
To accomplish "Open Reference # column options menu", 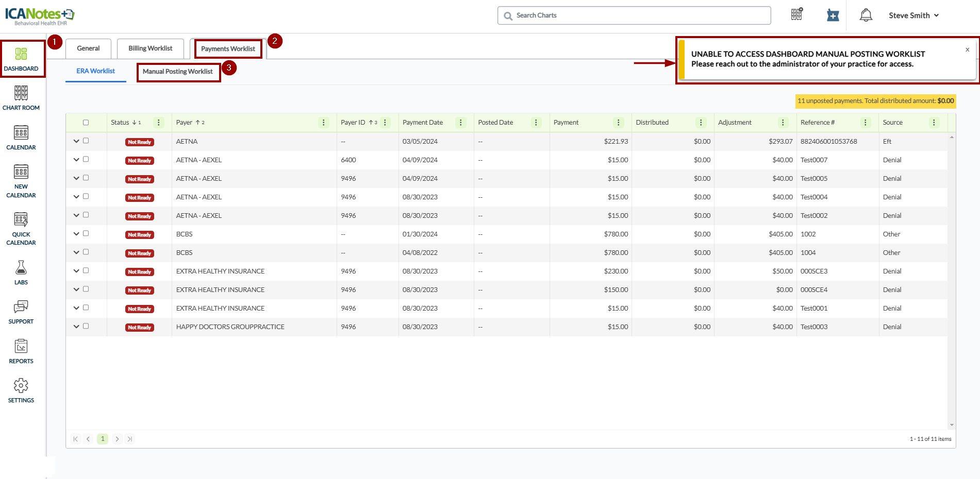I will coord(866,123).
